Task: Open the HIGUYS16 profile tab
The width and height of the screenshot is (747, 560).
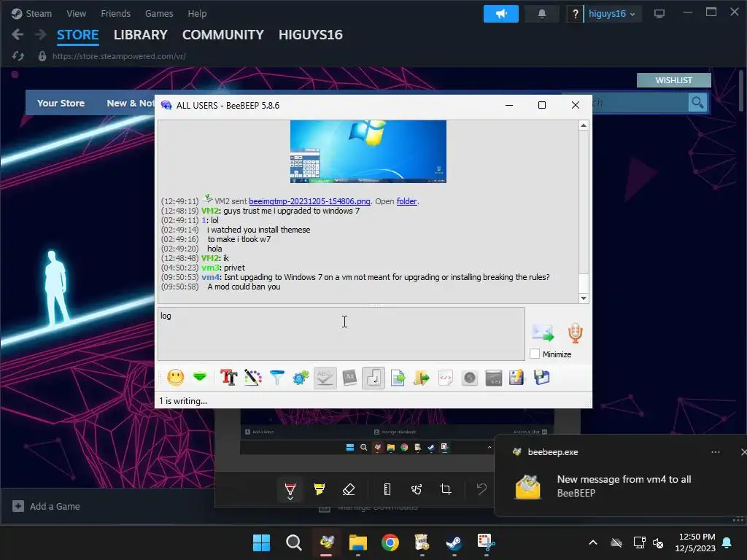Action: tap(311, 35)
